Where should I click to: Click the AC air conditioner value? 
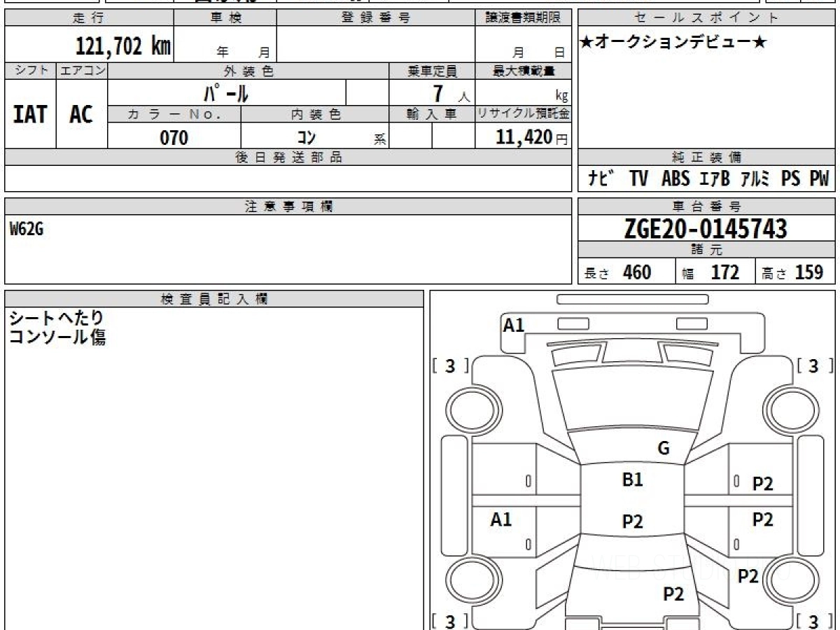[x=81, y=114]
